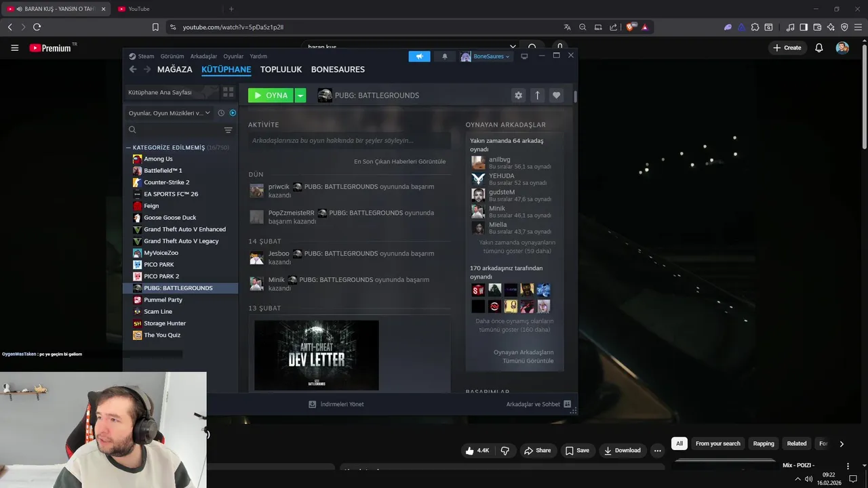Click browser share page icon
This screenshot has width=868, height=488.
(614, 27)
